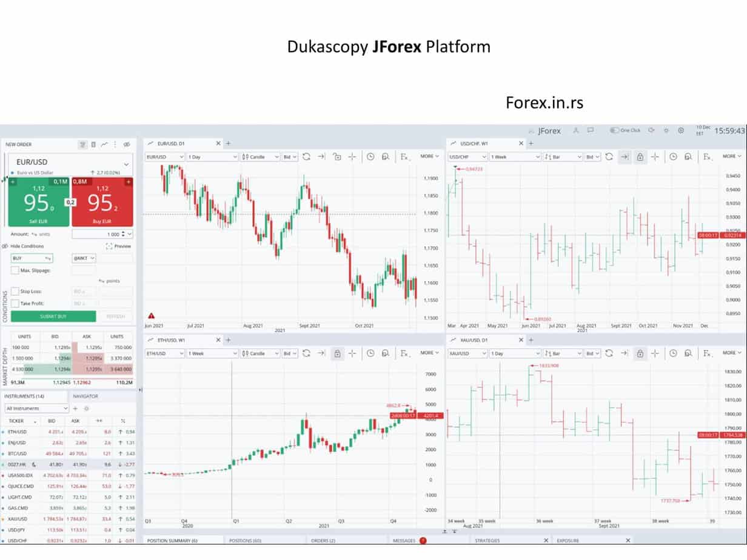Click the SUBMIT BUY button
747x560 pixels.
point(53,316)
